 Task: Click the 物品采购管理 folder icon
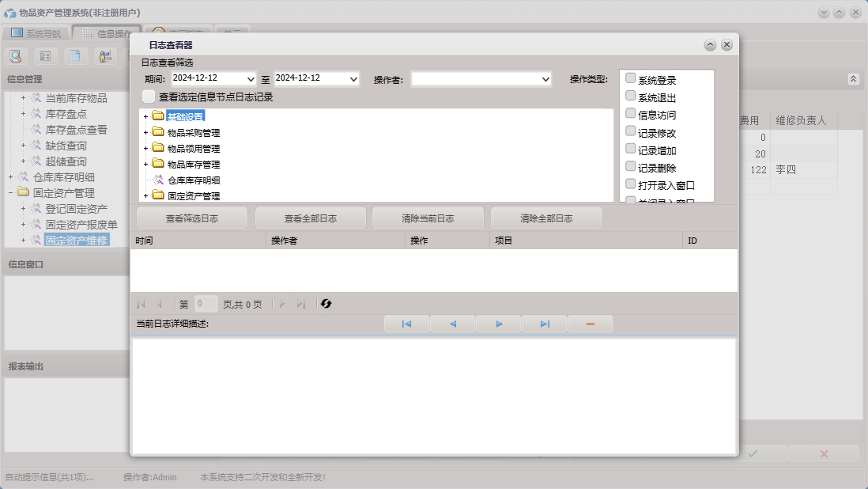pos(158,132)
